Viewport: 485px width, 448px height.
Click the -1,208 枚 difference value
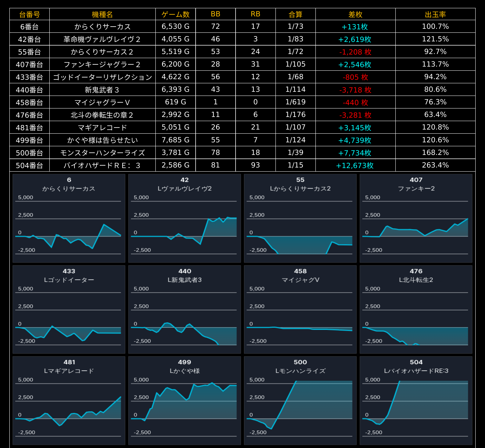(355, 52)
